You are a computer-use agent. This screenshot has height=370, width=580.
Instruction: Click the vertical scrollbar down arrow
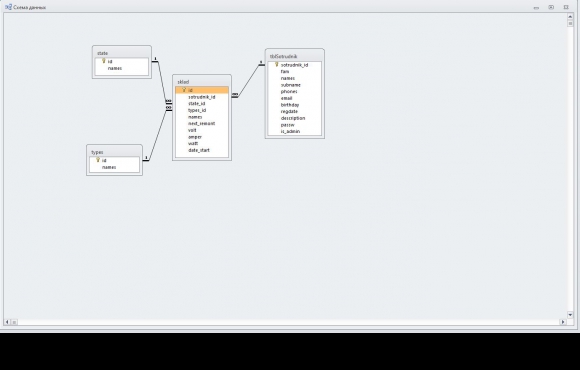point(570,315)
